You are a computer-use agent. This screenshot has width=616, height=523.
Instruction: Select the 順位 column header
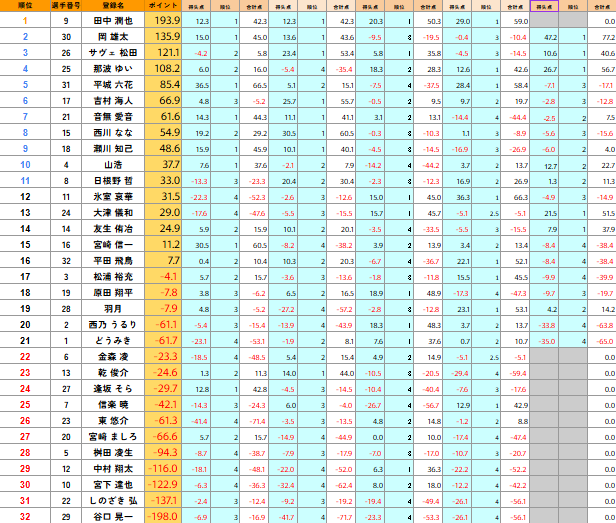pyautogui.click(x=25, y=6)
